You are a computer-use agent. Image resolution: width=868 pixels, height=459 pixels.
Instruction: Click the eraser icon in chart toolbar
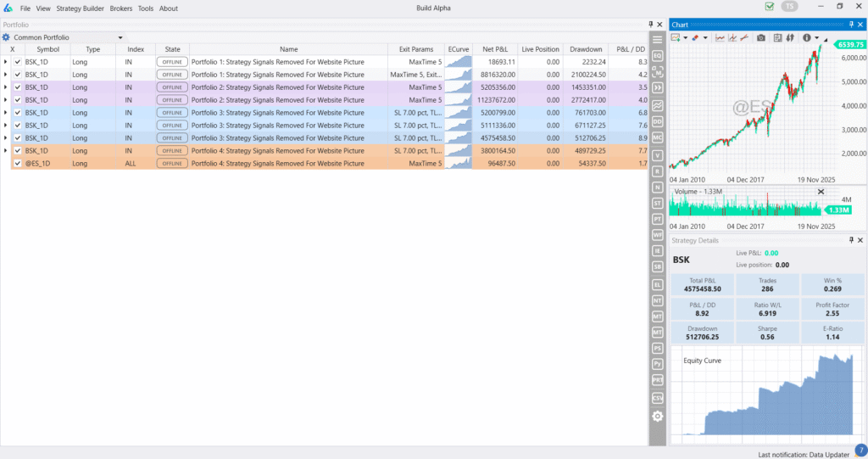point(695,37)
